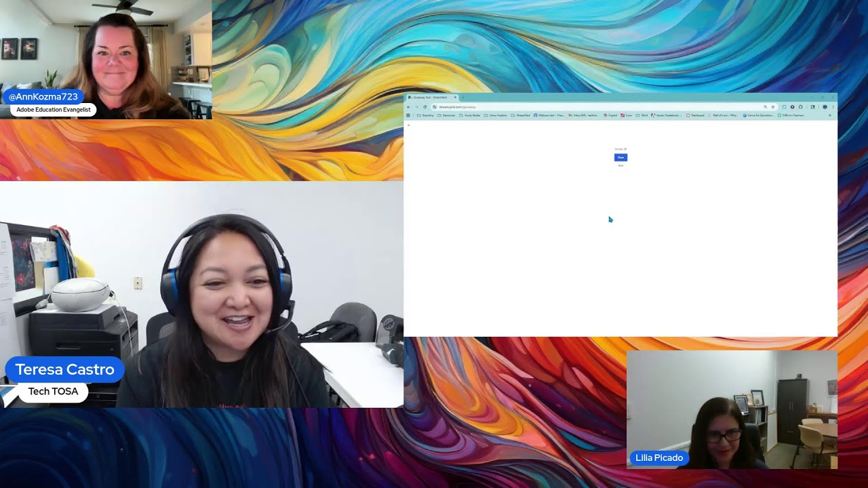Show hidden bookmarks via the overflow chevron
Viewport: 868px width, 488px height.
coord(830,115)
